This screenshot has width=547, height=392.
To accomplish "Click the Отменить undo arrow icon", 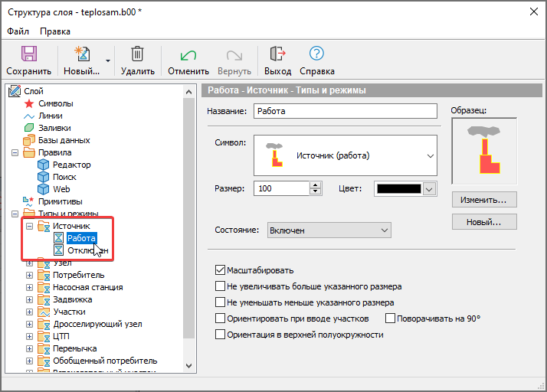I will (x=188, y=54).
